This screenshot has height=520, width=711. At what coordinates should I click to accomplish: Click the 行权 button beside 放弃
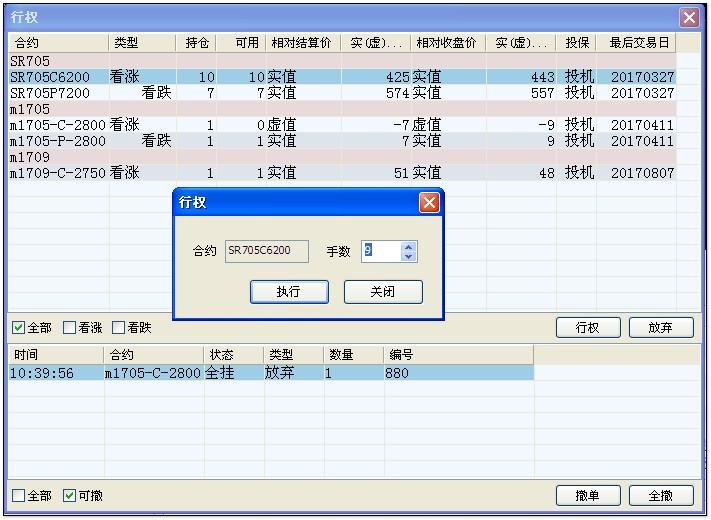tap(588, 327)
